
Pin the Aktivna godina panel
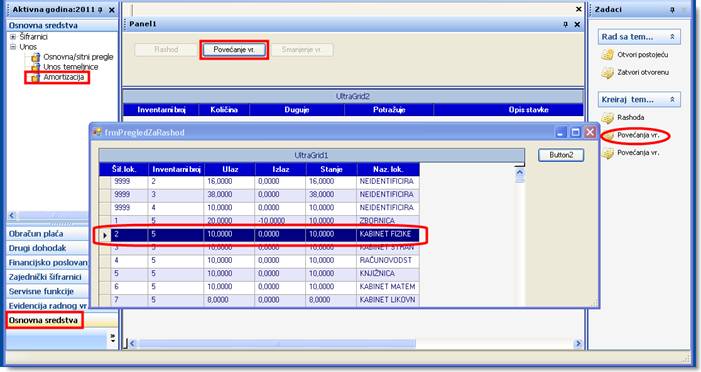101,9
